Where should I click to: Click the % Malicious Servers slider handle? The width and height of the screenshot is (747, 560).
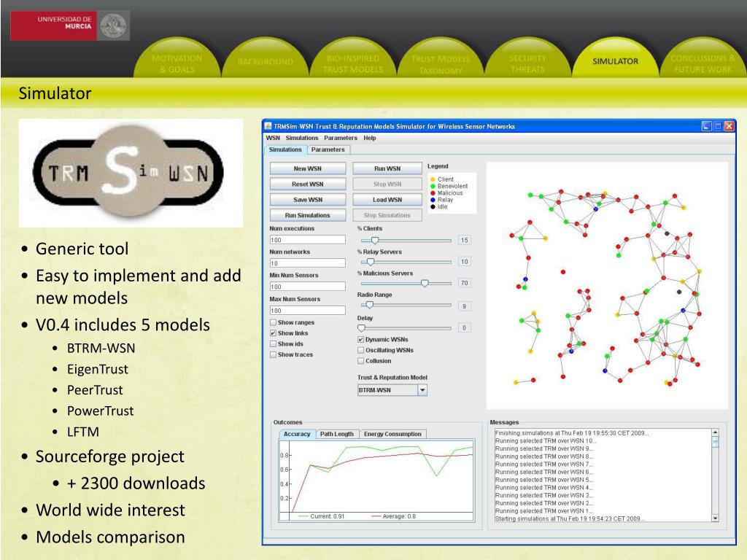coord(425,284)
